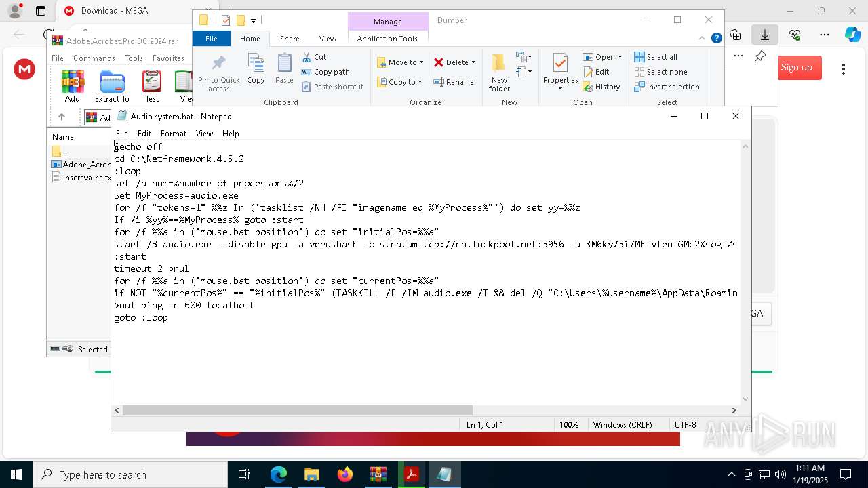Open the Notepad Format menu
868x488 pixels.
(x=174, y=134)
